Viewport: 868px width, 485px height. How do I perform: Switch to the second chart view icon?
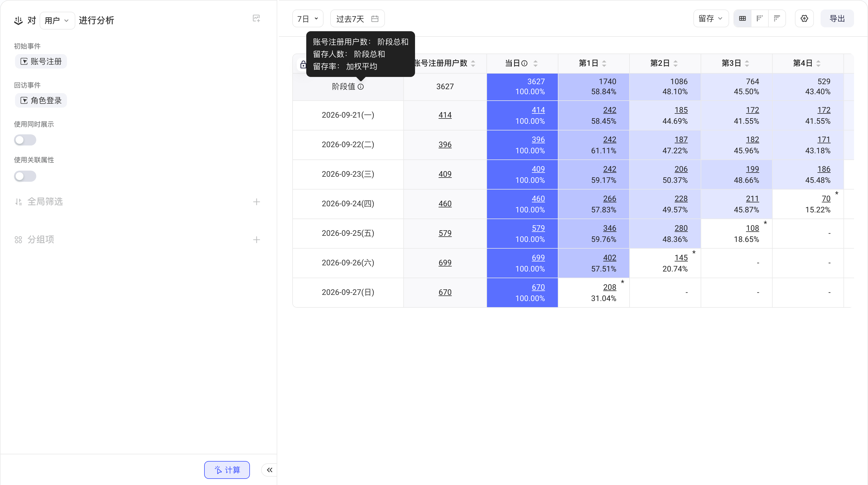pyautogui.click(x=759, y=18)
